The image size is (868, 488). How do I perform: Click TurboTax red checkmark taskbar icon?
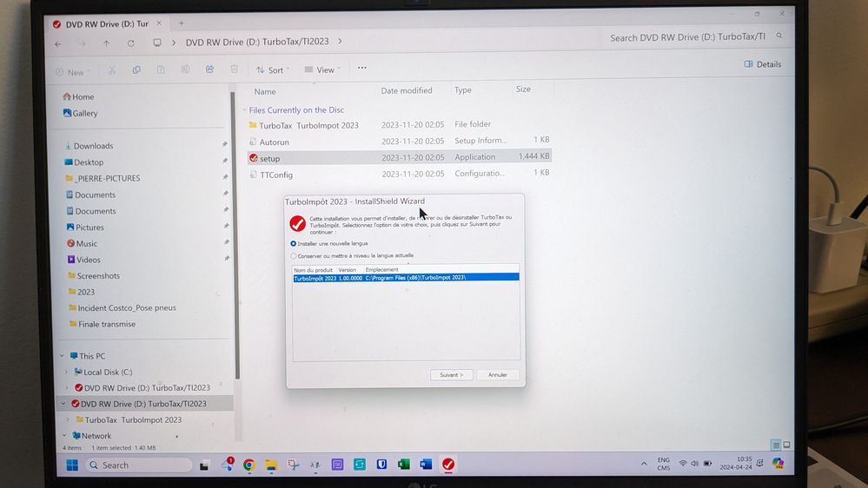[448, 465]
